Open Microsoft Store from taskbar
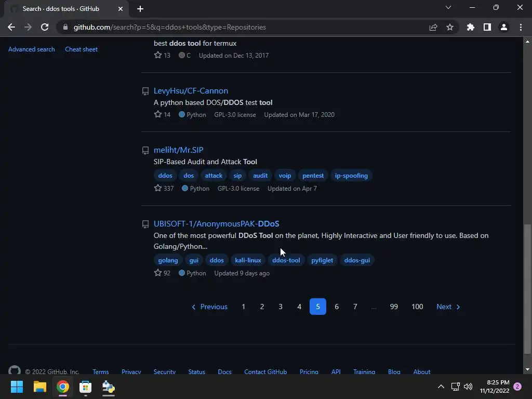The width and height of the screenshot is (532, 399). tap(85, 387)
